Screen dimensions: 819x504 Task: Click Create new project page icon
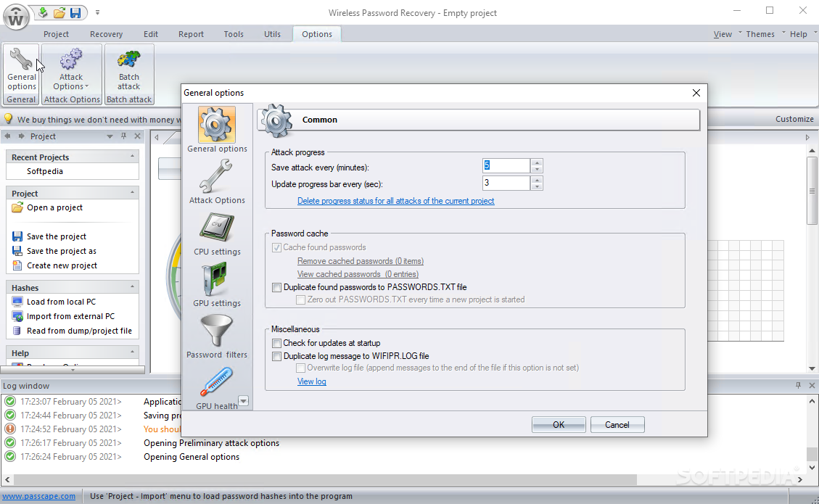(x=17, y=265)
